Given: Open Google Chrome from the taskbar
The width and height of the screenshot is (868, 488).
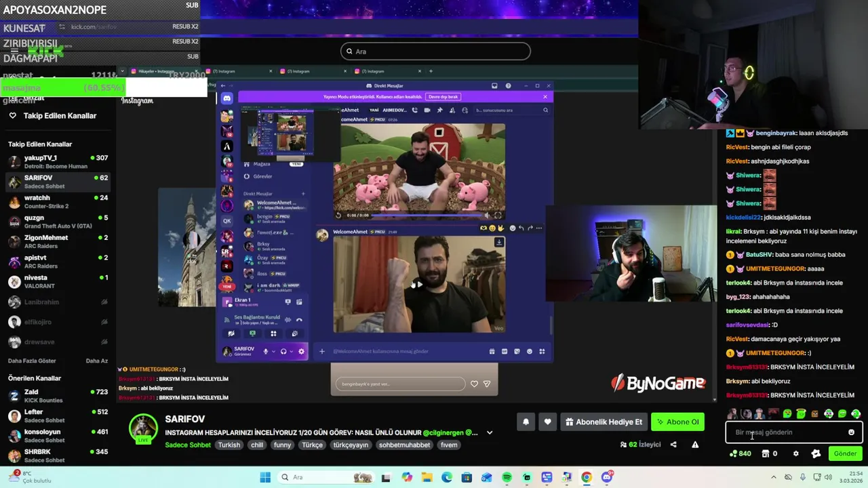Looking at the screenshot, I should 587,477.
